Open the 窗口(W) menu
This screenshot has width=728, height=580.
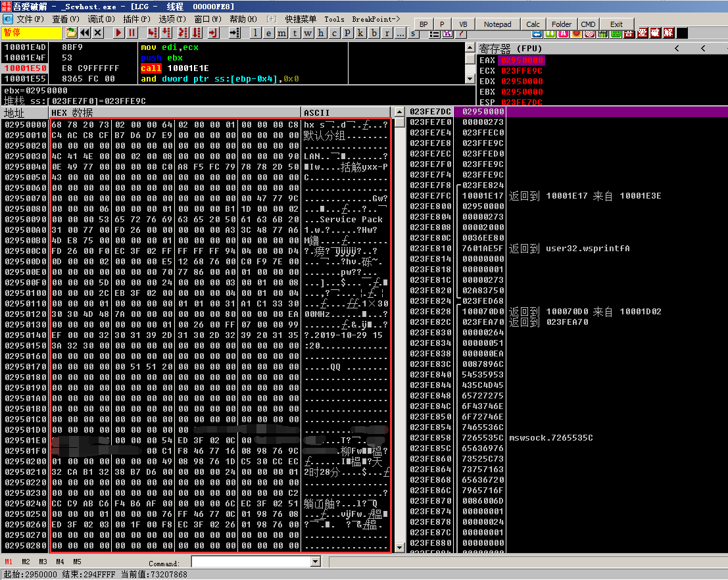208,19
